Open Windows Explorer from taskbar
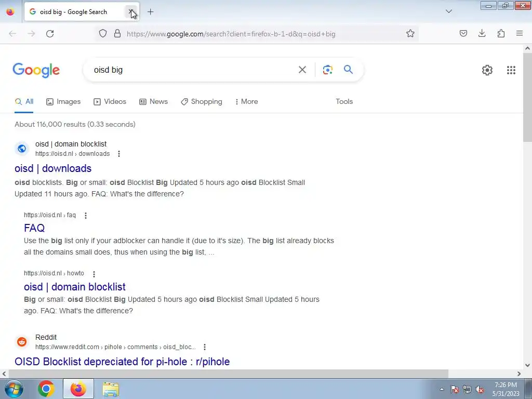The image size is (532, 399). coord(111,390)
